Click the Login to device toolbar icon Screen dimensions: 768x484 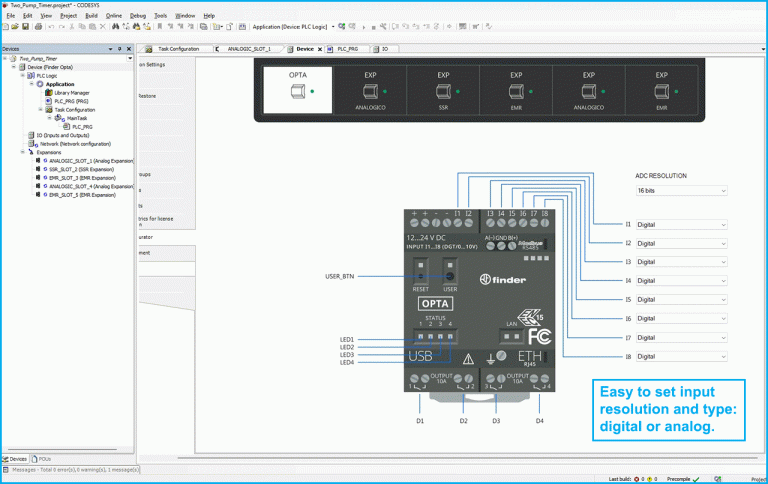pos(341,26)
